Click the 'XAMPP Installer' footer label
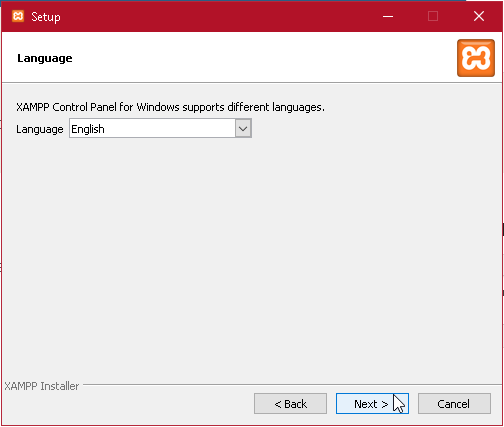This screenshot has height=427, width=504. 42,386
